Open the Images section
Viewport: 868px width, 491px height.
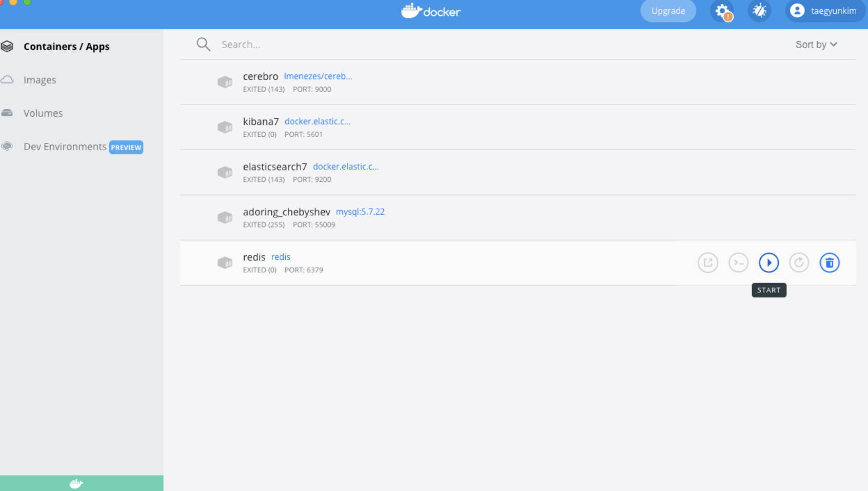(x=40, y=80)
